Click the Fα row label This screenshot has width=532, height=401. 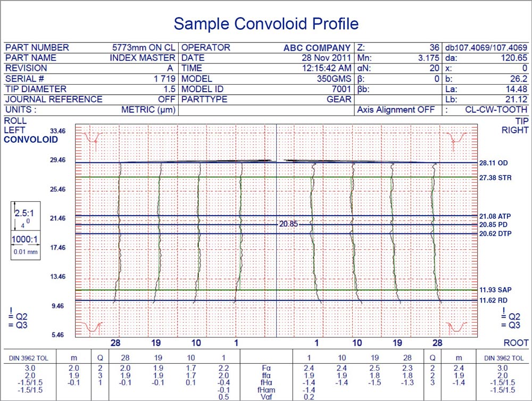[x=267, y=368]
